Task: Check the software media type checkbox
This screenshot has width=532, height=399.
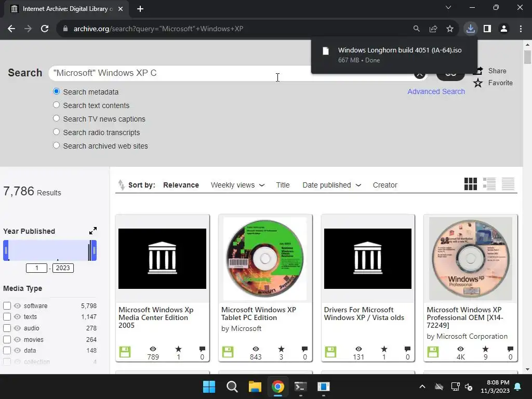Action: pos(7,305)
